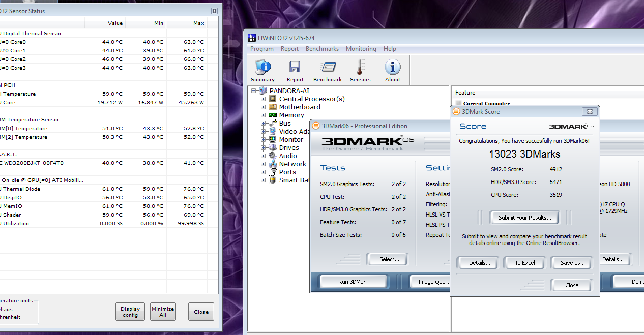Click the Max column header in sensor table
Image resolution: width=644 pixels, height=335 pixels.
187,23
